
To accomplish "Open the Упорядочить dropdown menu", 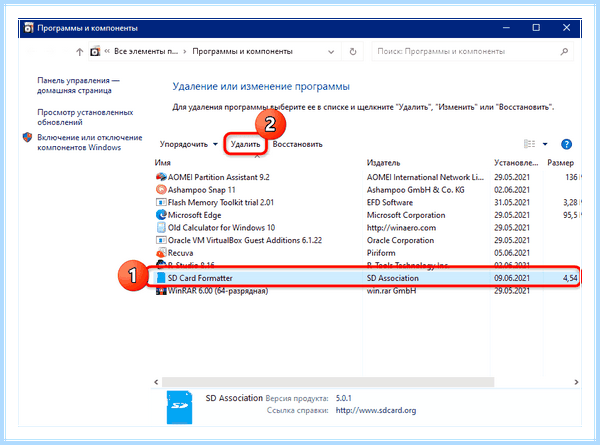I will coord(188,144).
